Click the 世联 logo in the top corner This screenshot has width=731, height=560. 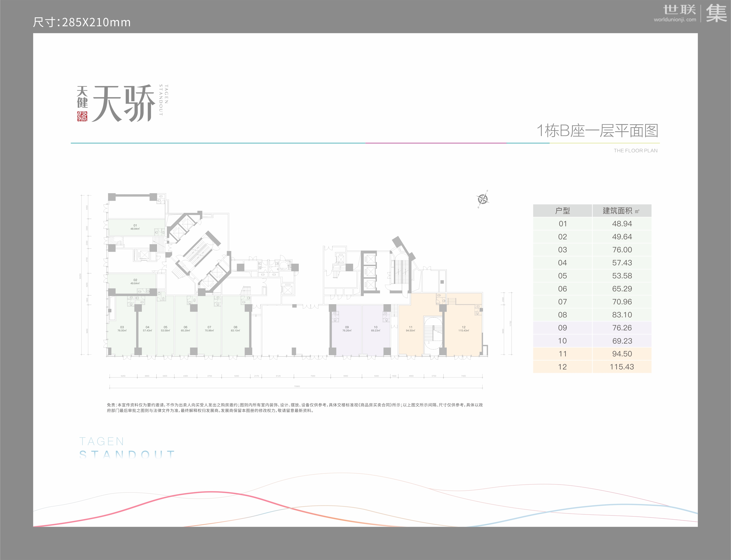pos(679,10)
